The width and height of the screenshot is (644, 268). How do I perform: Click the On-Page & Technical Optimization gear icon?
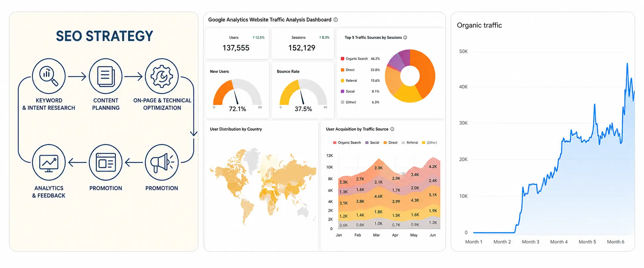[x=162, y=76]
